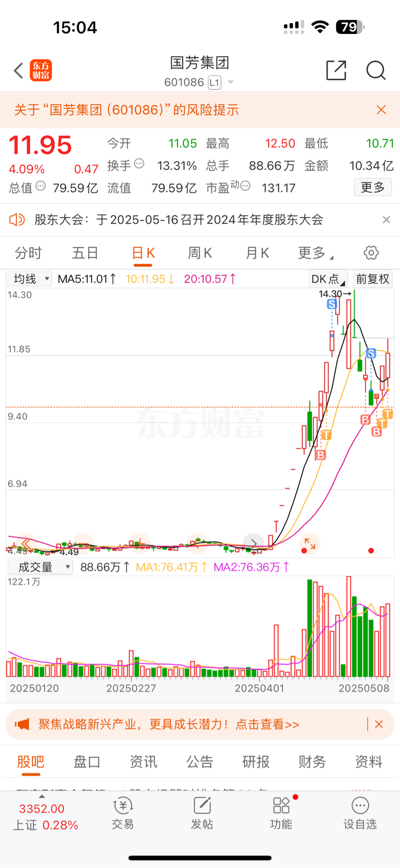
Task: Tap the back arrow icon
Action: (x=19, y=70)
